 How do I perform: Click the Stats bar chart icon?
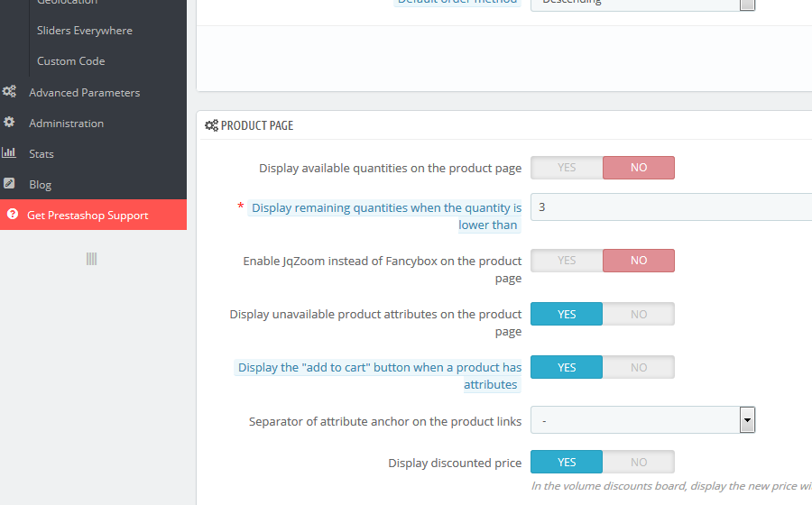[x=9, y=153]
